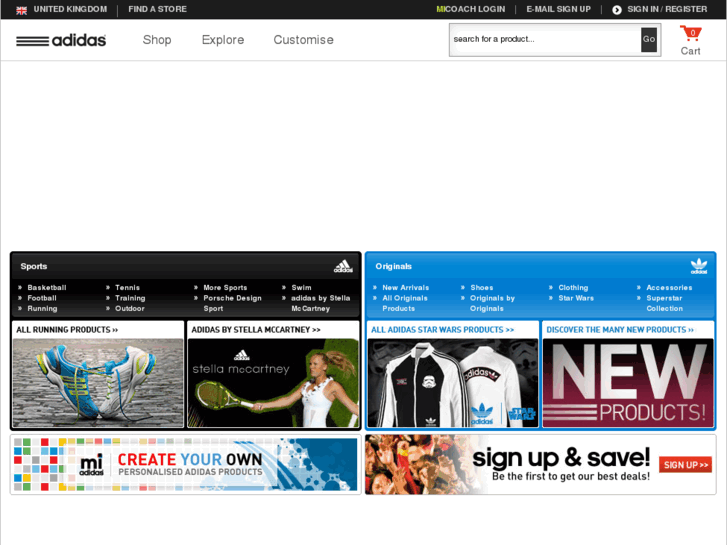Open Outdoor in Sports

click(130, 308)
